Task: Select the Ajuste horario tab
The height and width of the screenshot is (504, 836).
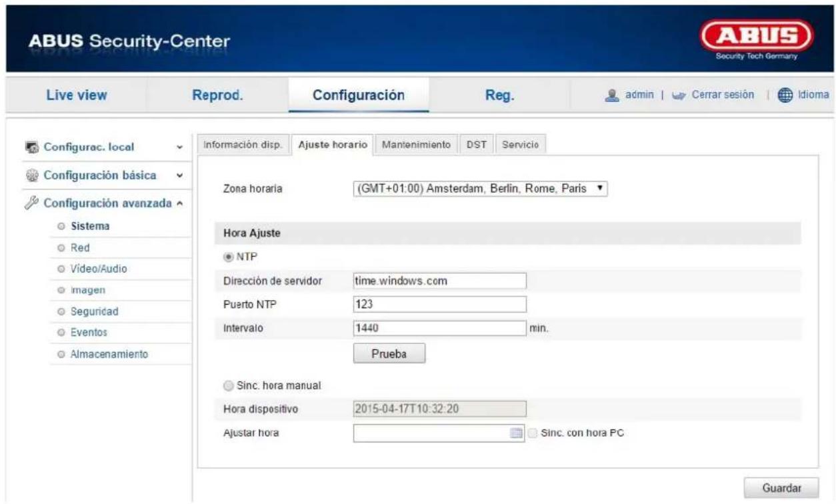Action: click(x=333, y=144)
